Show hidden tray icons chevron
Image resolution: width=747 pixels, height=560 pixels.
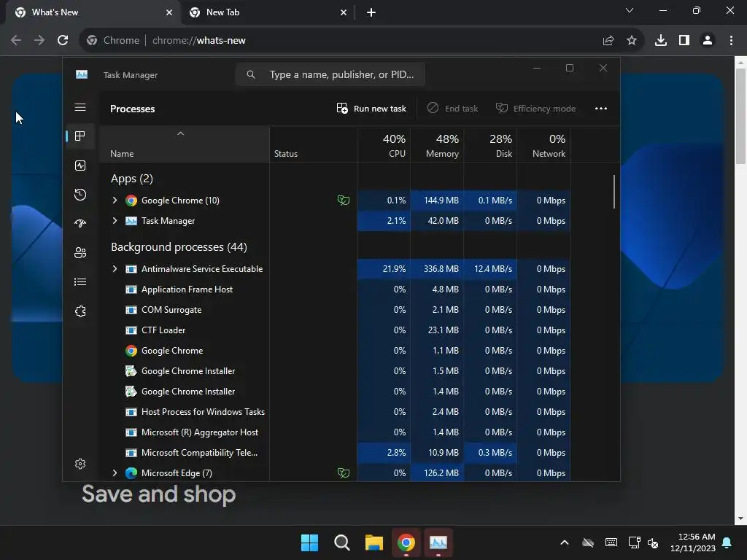click(565, 542)
